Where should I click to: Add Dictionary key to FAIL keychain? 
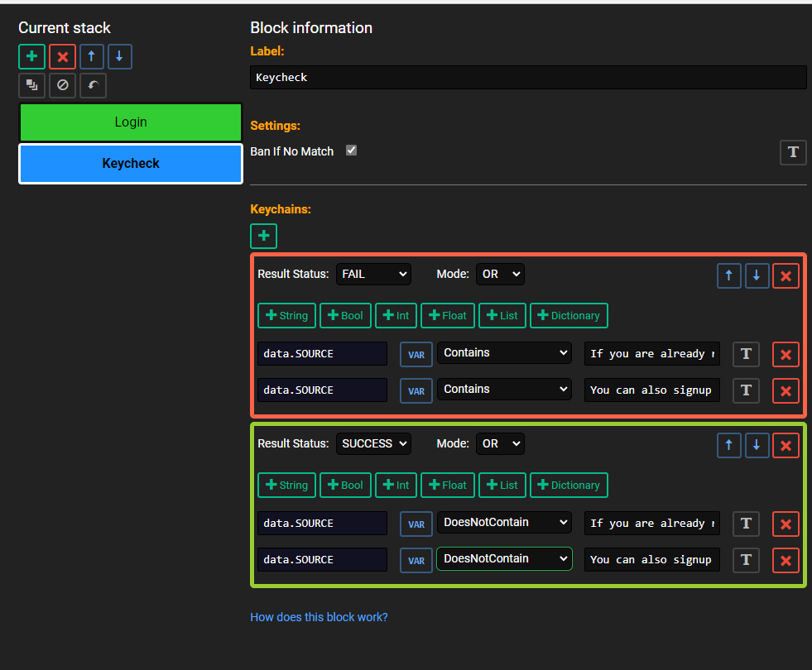tap(569, 316)
